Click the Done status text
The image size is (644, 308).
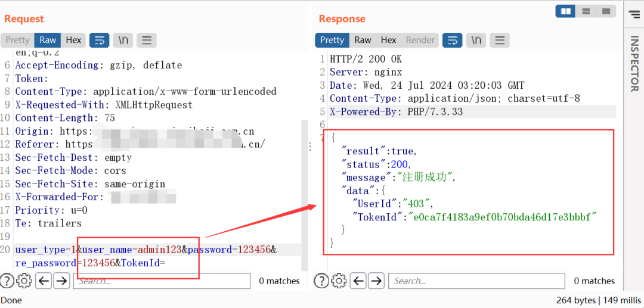coord(12,300)
